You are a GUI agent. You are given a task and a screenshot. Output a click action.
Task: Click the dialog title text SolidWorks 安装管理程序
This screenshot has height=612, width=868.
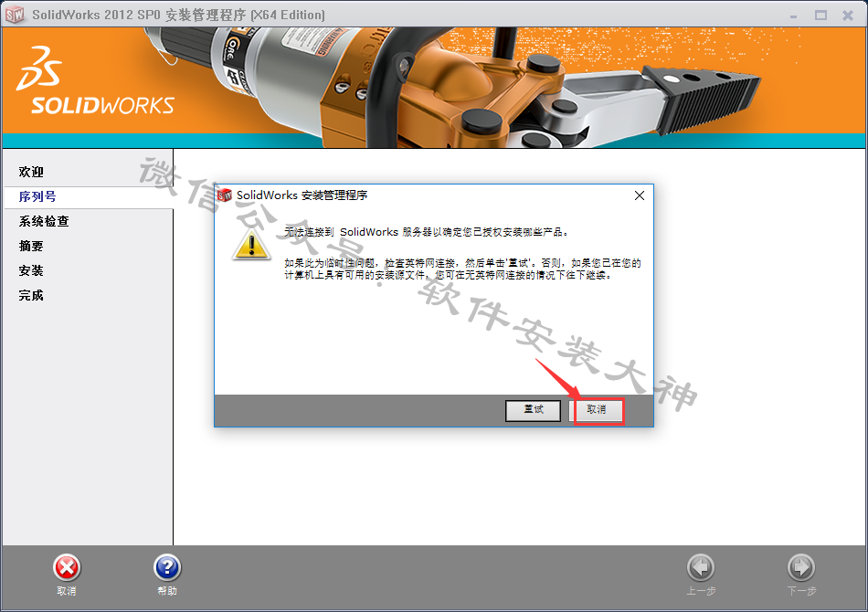coord(302,195)
